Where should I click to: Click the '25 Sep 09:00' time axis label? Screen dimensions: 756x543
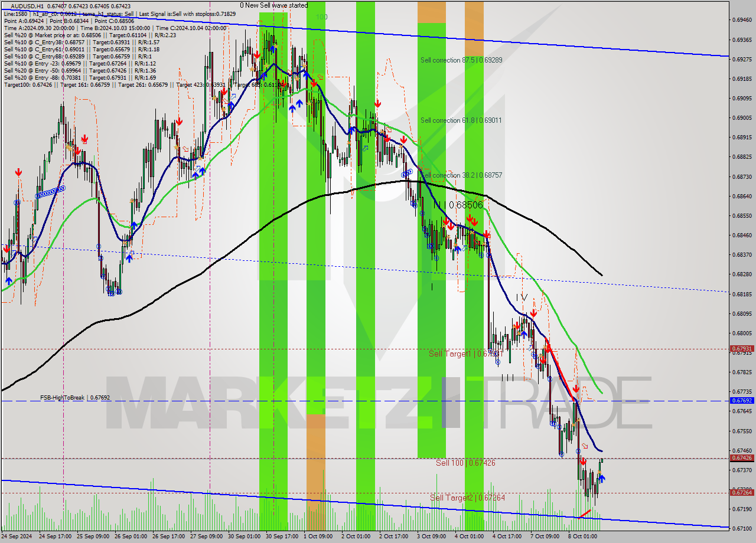coord(94,537)
